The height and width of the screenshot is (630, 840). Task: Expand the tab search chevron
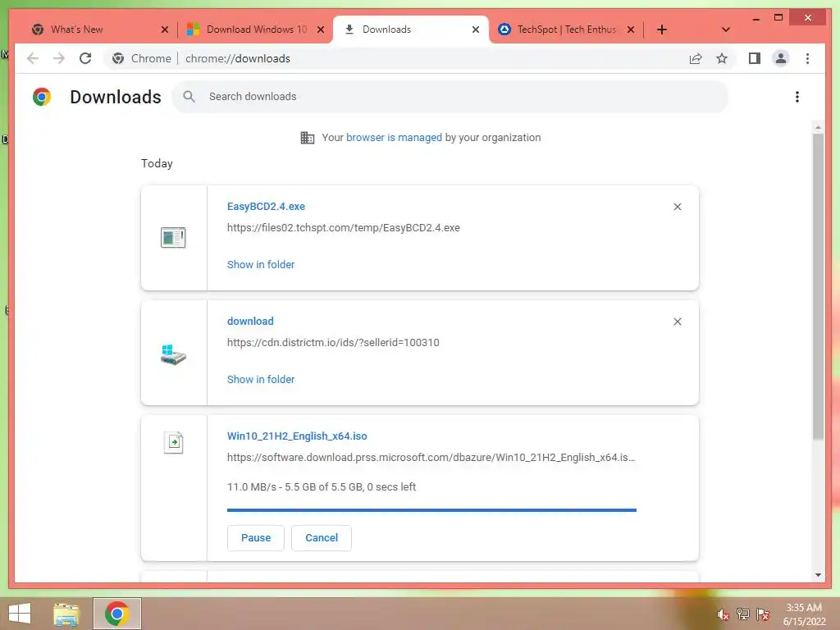[x=725, y=30]
